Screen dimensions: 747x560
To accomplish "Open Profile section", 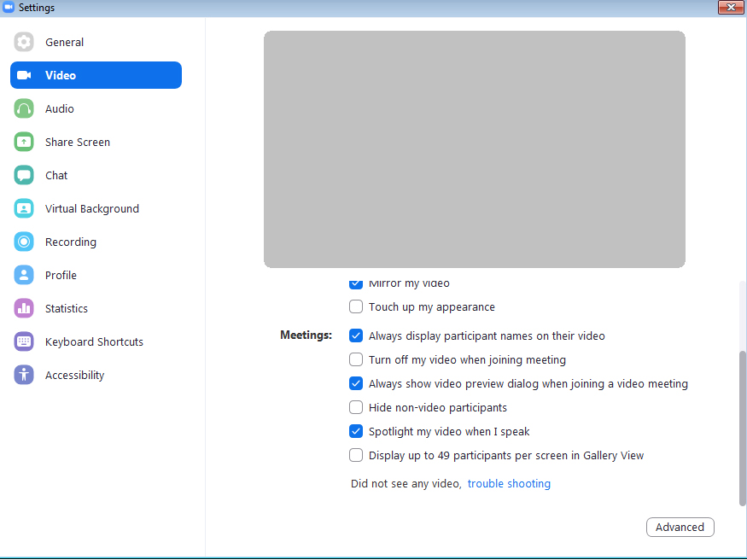I will (96, 275).
